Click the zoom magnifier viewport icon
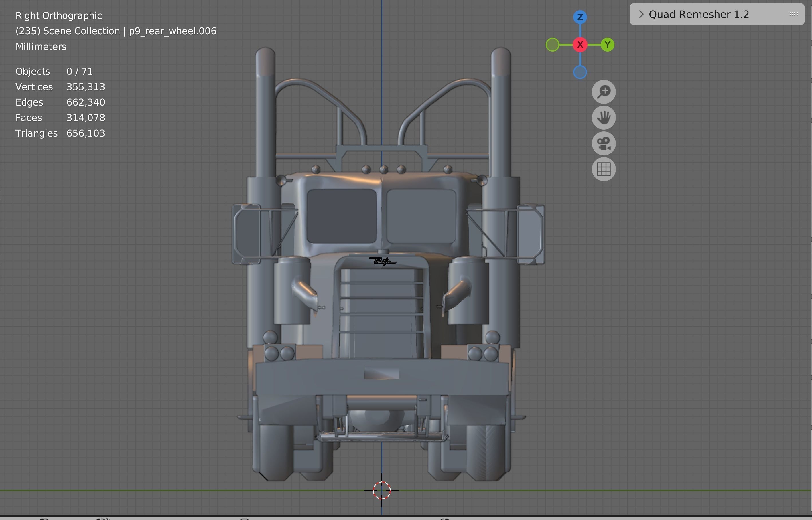Screen dimensions: 812x520 [x=604, y=92]
